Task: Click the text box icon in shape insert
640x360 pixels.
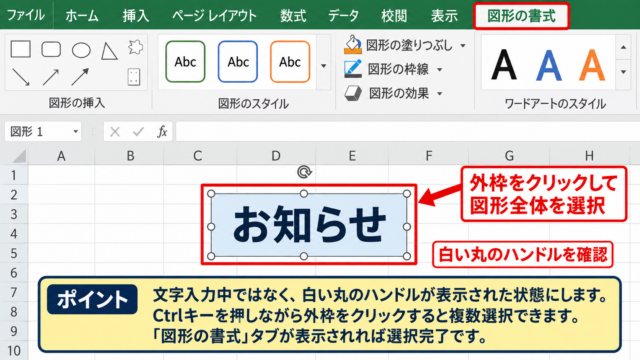Action: (134, 76)
